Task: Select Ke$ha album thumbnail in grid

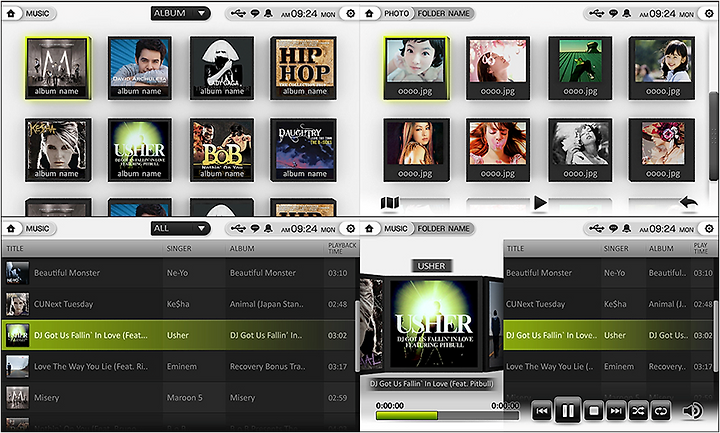Action: (x=58, y=150)
